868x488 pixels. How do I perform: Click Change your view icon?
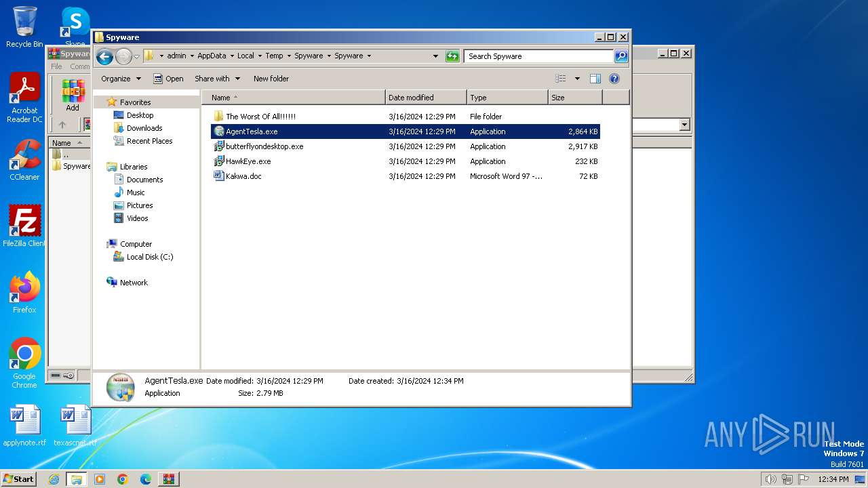560,79
